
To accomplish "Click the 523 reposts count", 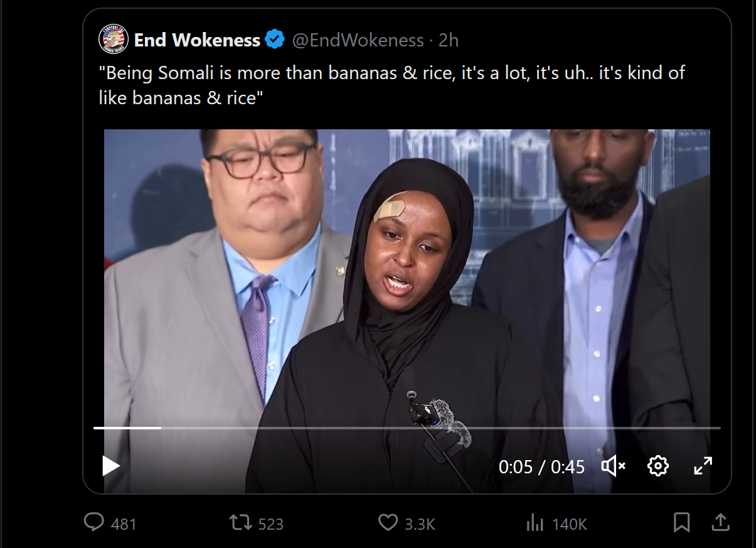I will click(271, 524).
